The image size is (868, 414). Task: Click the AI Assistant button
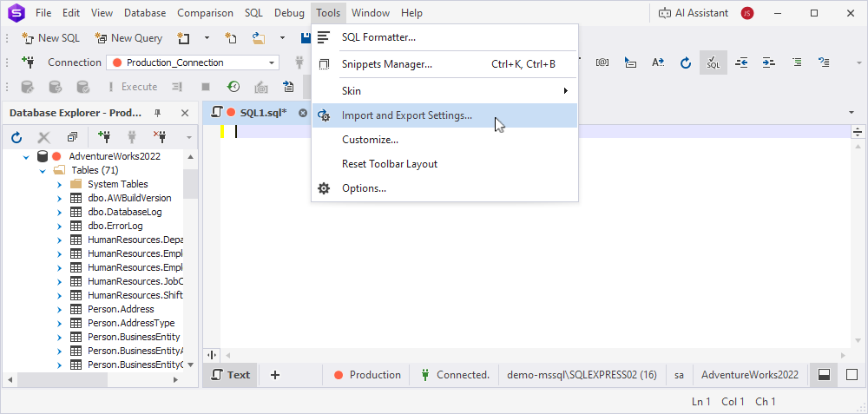point(693,13)
